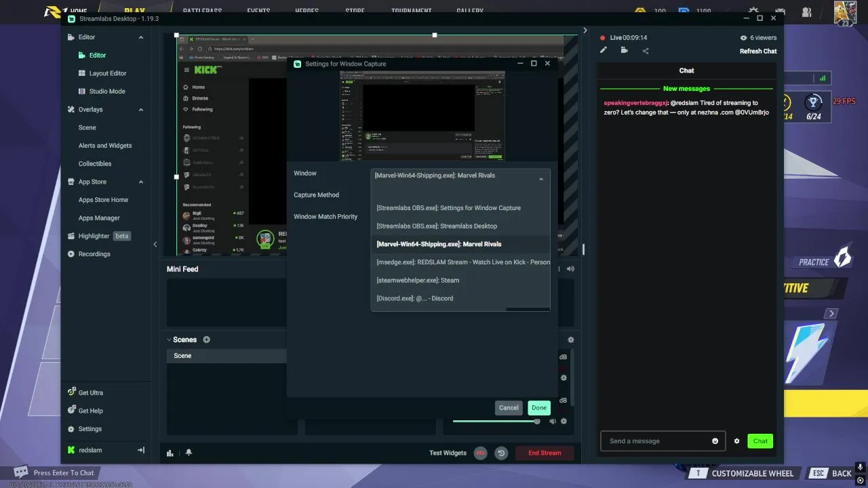The height and width of the screenshot is (488, 868).
Task: Click the share icon under Live timer
Action: point(645,50)
